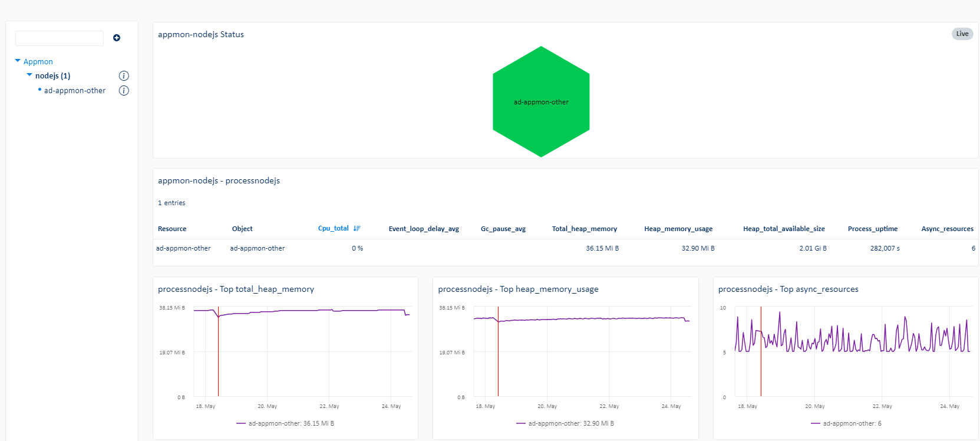This screenshot has width=980, height=441.
Task: Click the Live status badge
Action: (x=962, y=34)
